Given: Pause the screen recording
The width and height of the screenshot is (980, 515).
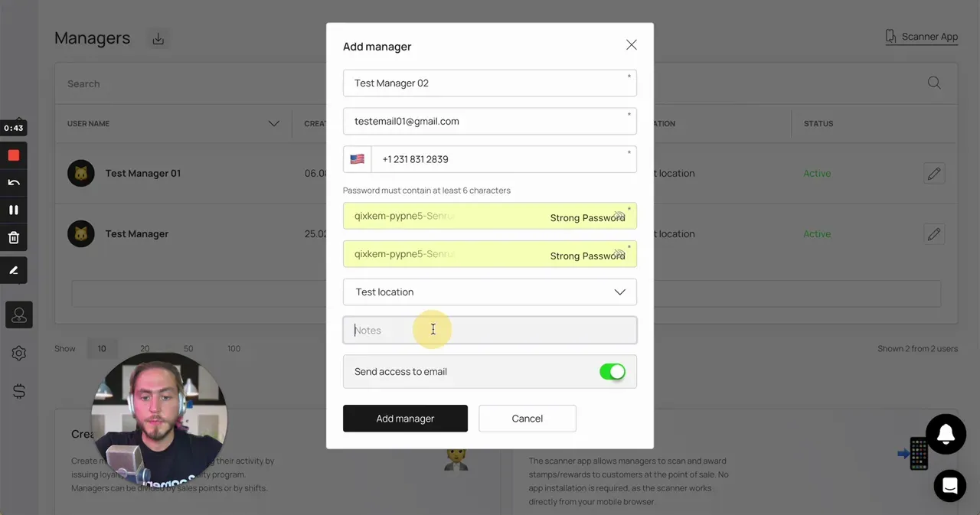Looking at the screenshot, I should (x=14, y=210).
